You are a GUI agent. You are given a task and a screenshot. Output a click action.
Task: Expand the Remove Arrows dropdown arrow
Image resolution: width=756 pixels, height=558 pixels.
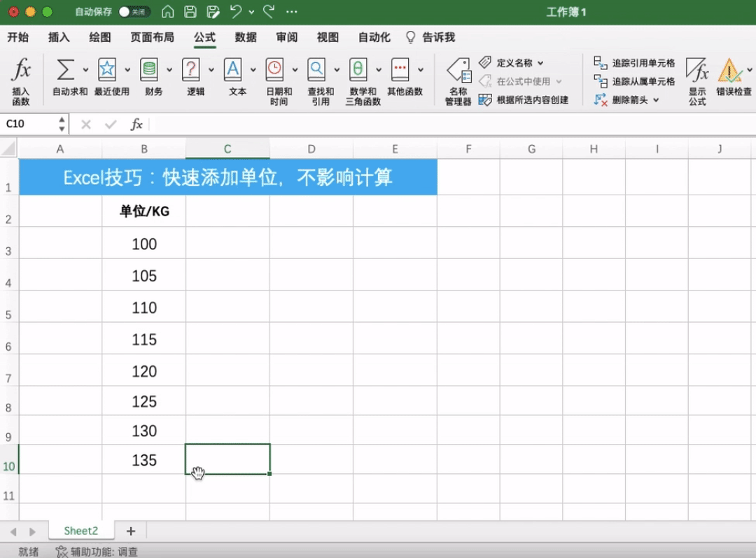tap(656, 100)
